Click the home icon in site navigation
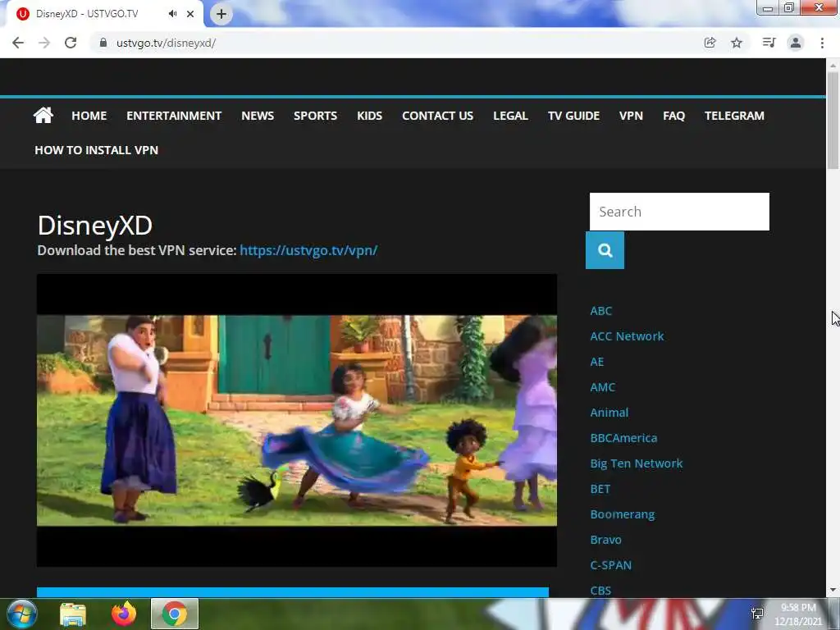The image size is (840, 630). coord(43,115)
